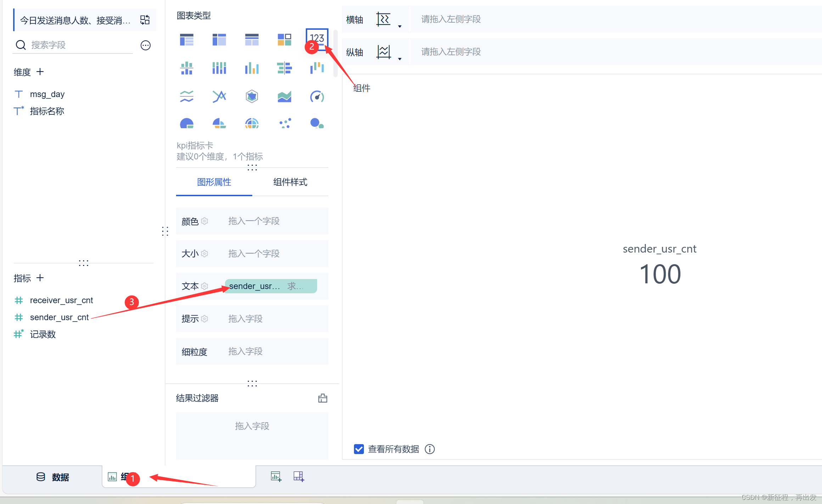Select the color block table chart type
This screenshot has width=822, height=504.
[285, 40]
